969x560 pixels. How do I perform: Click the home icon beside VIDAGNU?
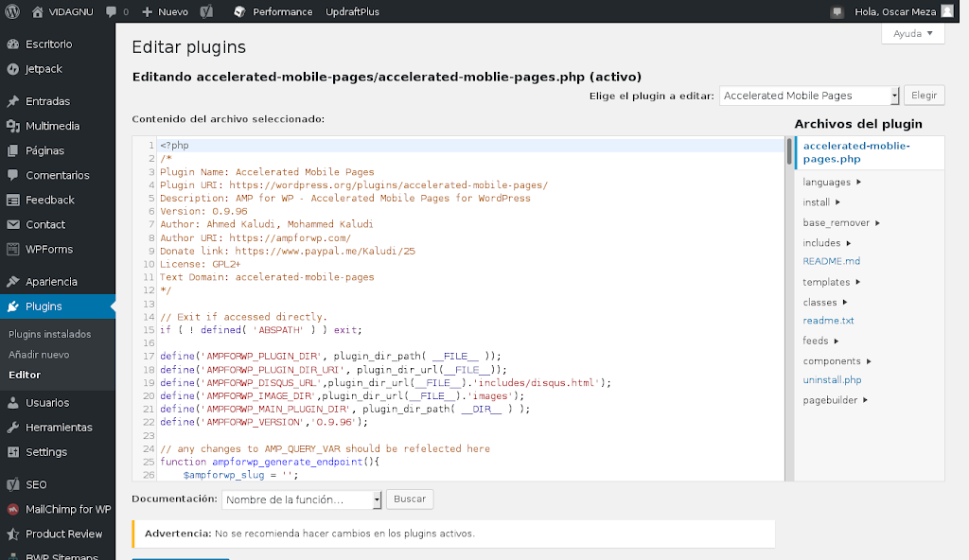pyautogui.click(x=38, y=11)
